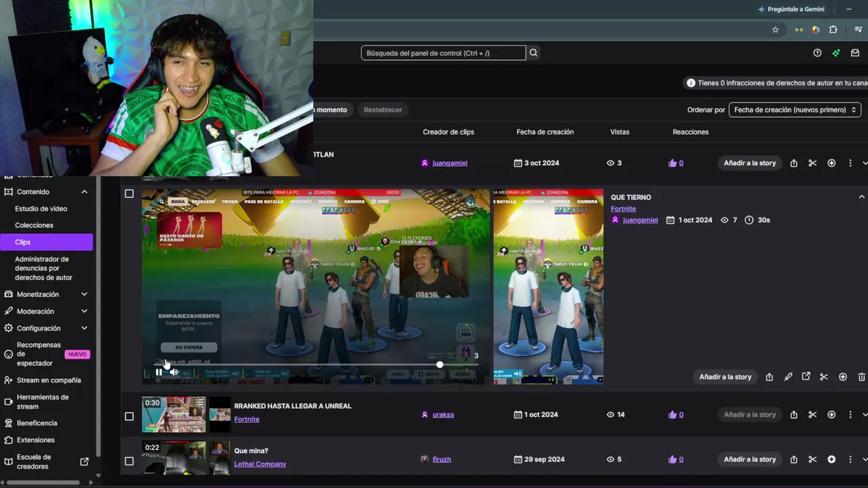The image size is (868, 488).
Task: Open QUE TIERNO clip in new window
Action: [x=806, y=377]
